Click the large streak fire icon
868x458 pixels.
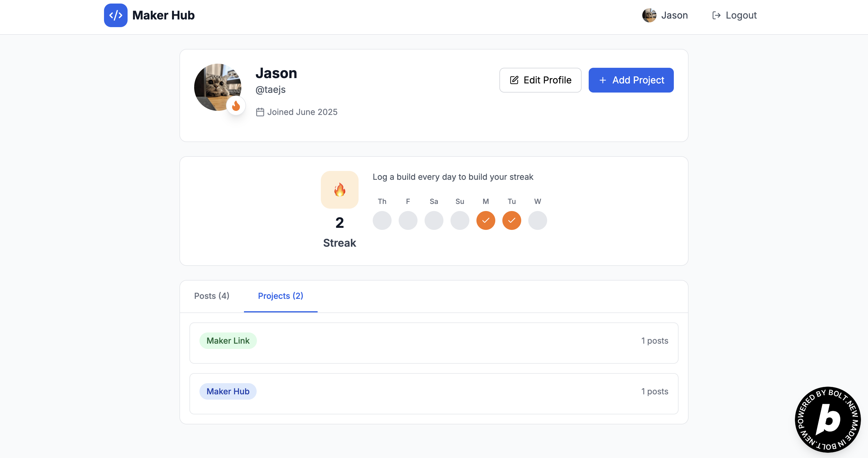(339, 190)
